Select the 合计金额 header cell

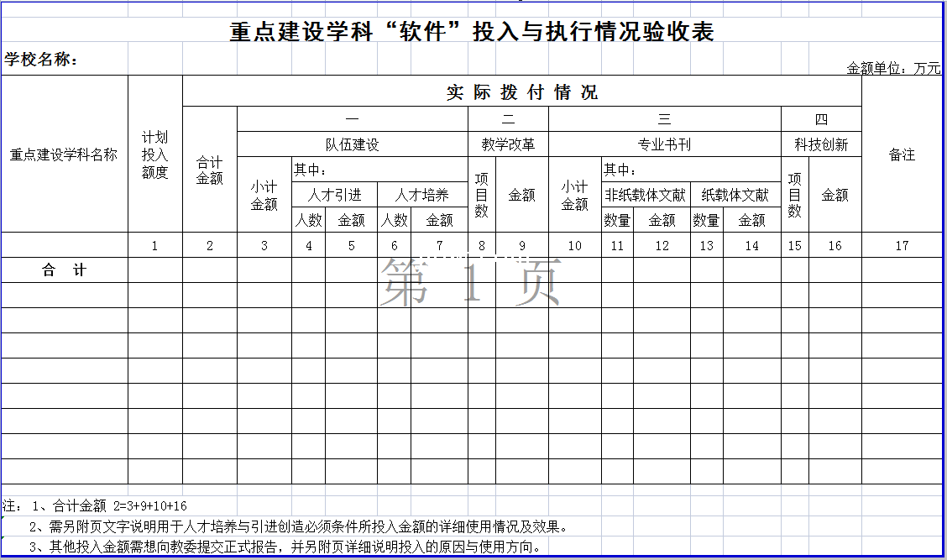click(209, 170)
